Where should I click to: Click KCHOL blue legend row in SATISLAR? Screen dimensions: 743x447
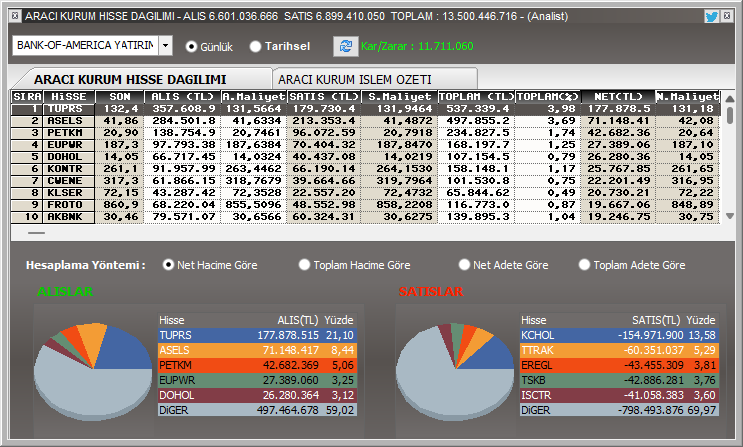tap(619, 335)
